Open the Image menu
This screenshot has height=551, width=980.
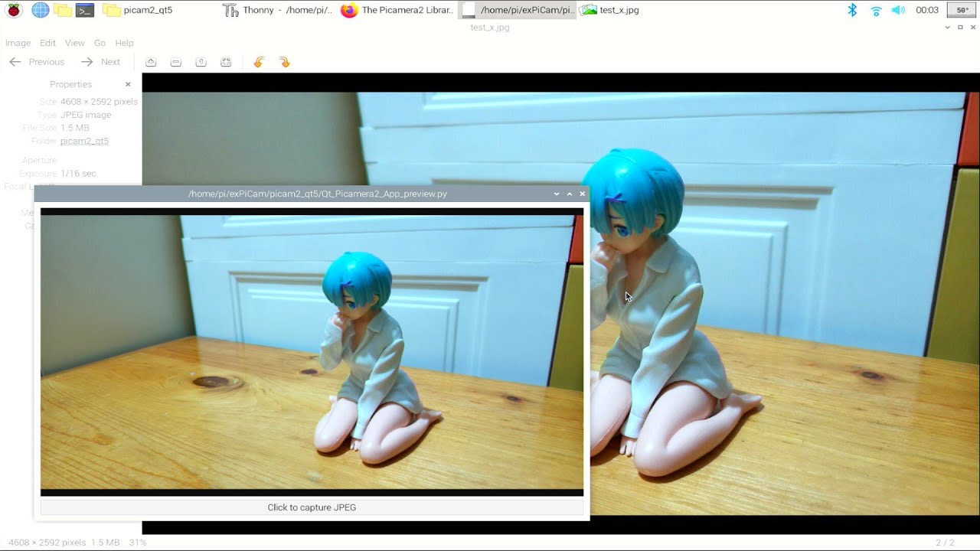pos(18,43)
